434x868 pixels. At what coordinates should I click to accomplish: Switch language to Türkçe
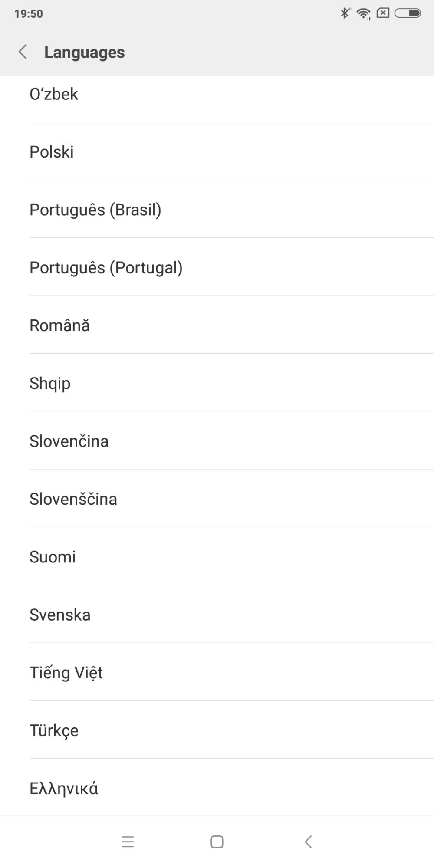(54, 731)
